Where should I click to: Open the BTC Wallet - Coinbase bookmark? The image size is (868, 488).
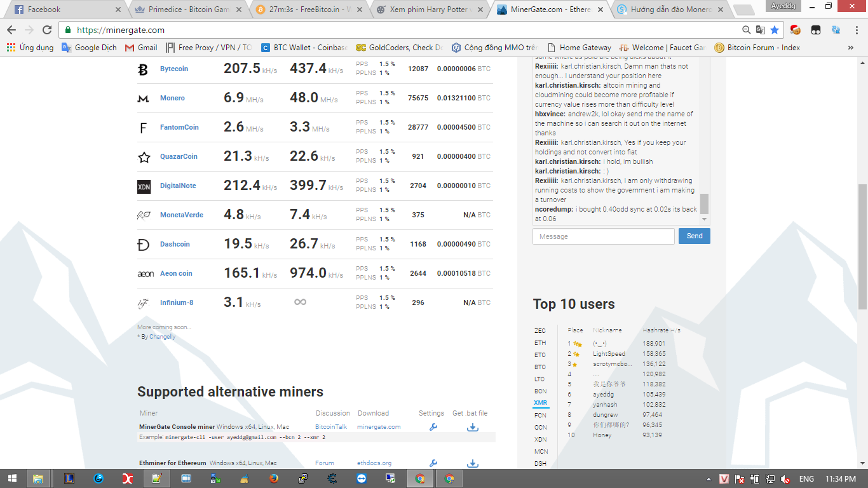pyautogui.click(x=304, y=48)
